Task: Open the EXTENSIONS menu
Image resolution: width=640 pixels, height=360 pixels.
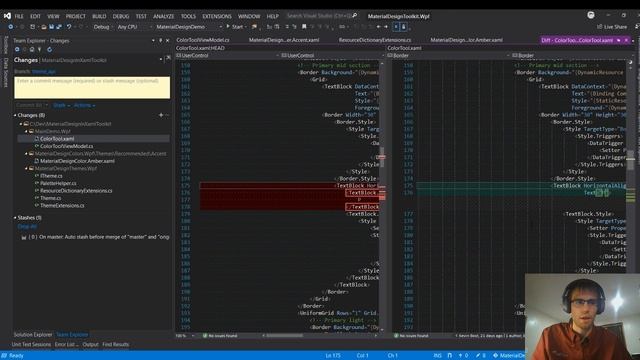Action: (217, 16)
